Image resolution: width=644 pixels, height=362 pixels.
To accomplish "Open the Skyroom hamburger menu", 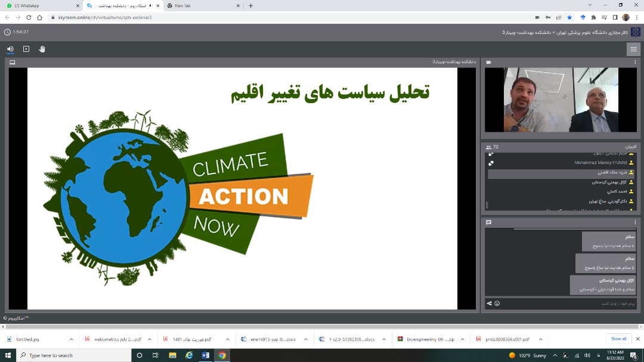I will pyautogui.click(x=633, y=49).
